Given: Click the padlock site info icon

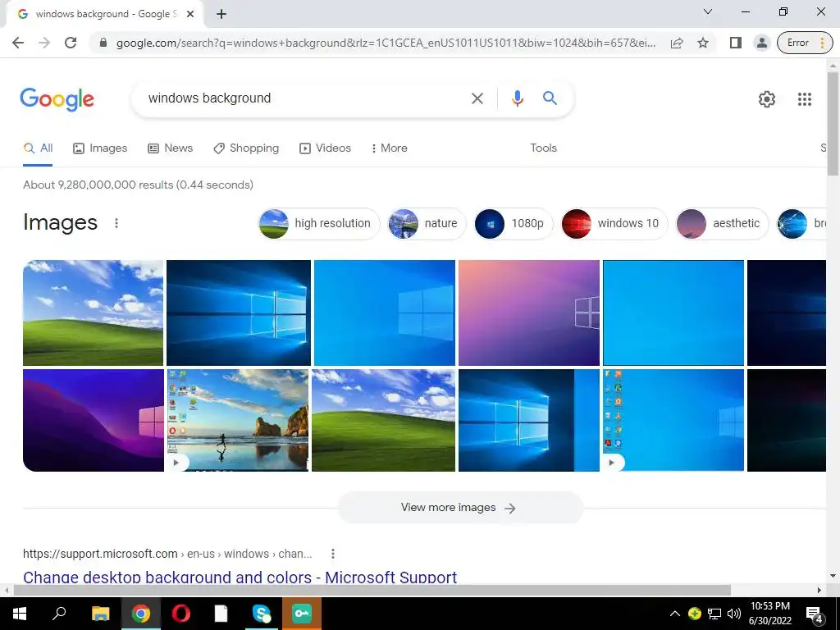Looking at the screenshot, I should pyautogui.click(x=103, y=43).
